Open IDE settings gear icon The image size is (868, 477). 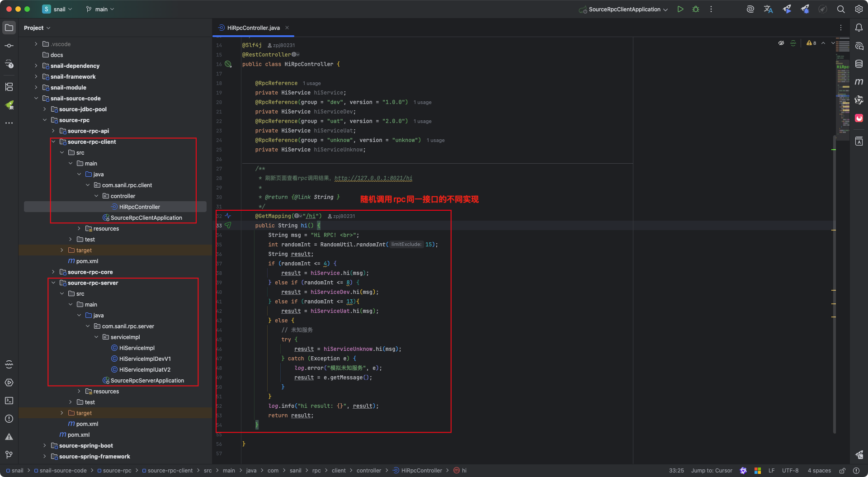coord(859,9)
